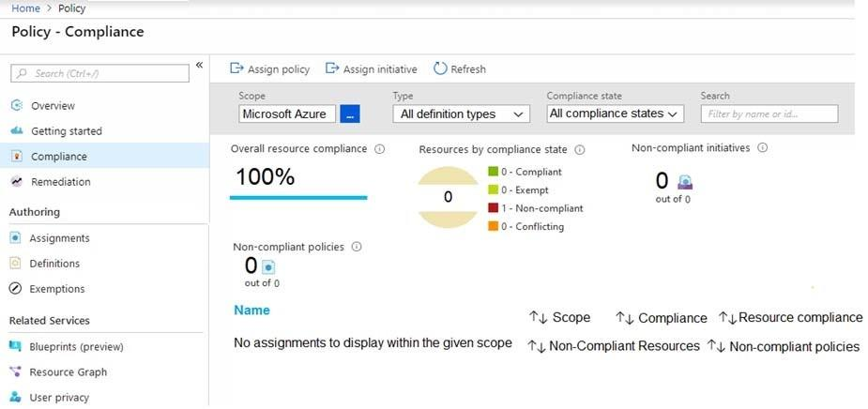
Task: Click the Filter by name search field
Action: point(769,114)
